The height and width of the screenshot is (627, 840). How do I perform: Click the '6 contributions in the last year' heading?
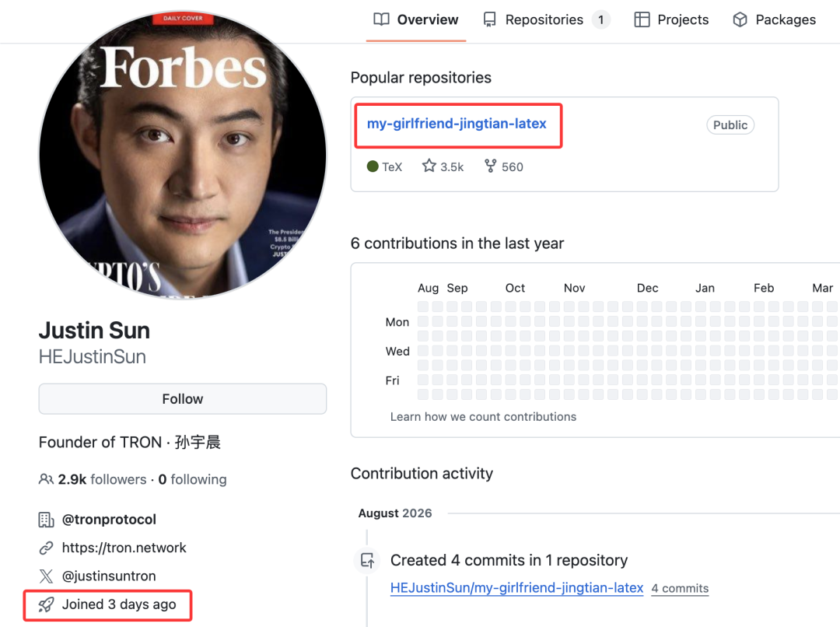pos(457,243)
